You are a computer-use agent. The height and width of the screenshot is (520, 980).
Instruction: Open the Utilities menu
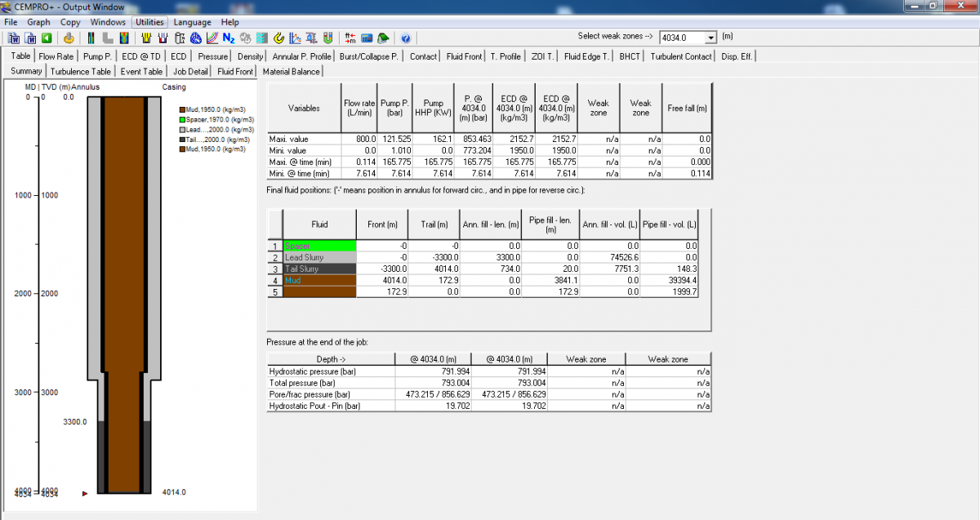click(x=149, y=22)
